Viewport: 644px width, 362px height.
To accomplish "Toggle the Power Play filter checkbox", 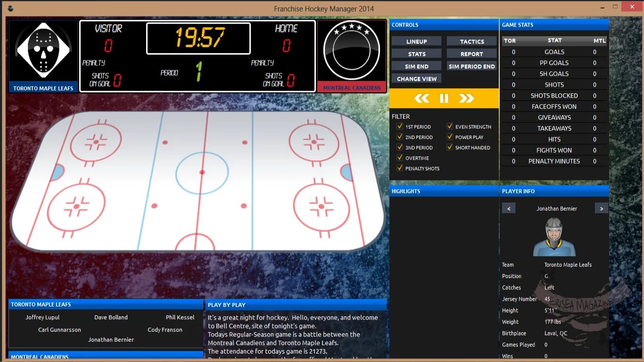I will tap(450, 137).
